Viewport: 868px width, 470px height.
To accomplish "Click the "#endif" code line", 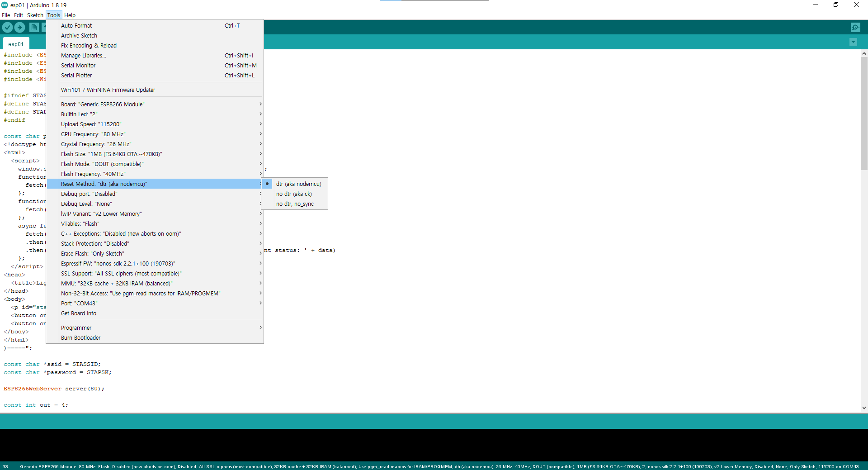I will pyautogui.click(x=14, y=120).
